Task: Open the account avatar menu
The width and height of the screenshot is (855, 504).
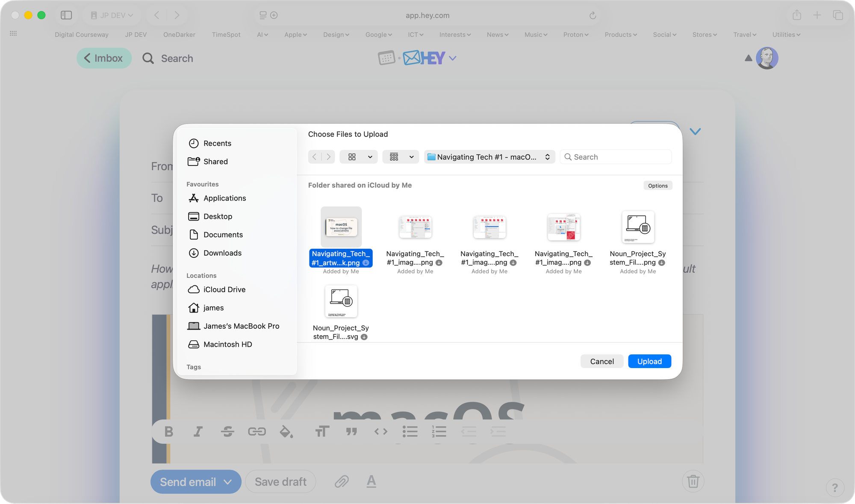Action: point(767,58)
